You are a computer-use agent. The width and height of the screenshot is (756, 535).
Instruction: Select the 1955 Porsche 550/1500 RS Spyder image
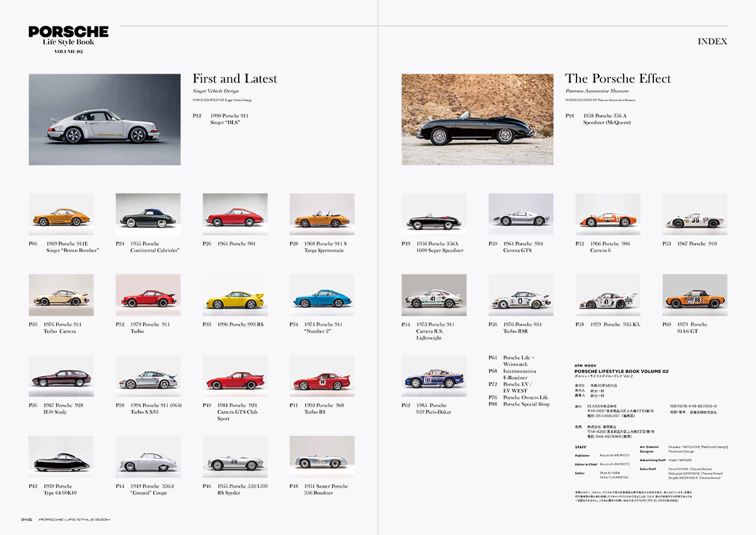pyautogui.click(x=235, y=457)
